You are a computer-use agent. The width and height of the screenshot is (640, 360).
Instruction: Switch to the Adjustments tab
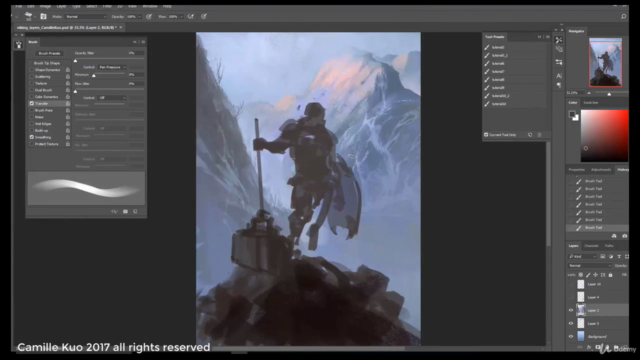(x=601, y=169)
